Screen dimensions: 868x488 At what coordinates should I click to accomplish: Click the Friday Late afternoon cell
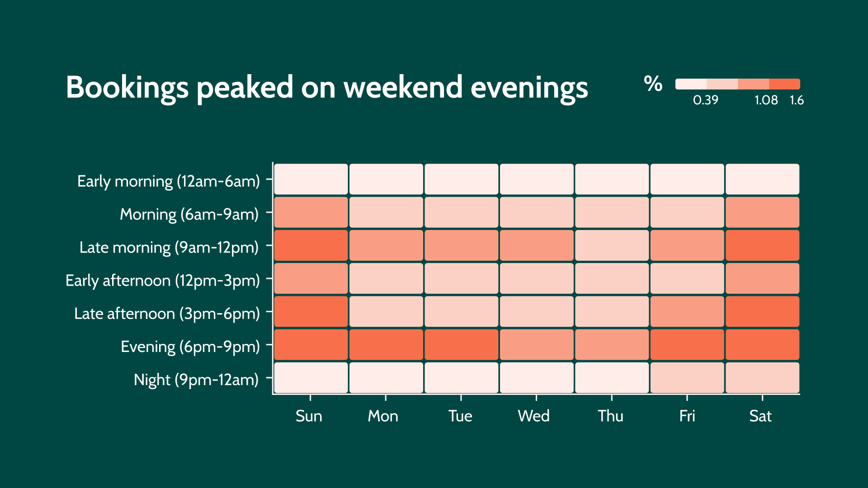[x=687, y=311]
